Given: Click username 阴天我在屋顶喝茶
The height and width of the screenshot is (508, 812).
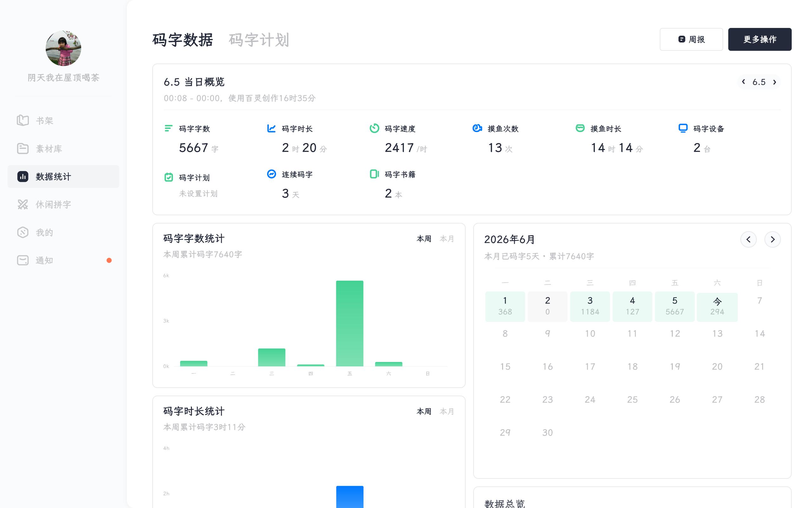Looking at the screenshot, I should (63, 77).
